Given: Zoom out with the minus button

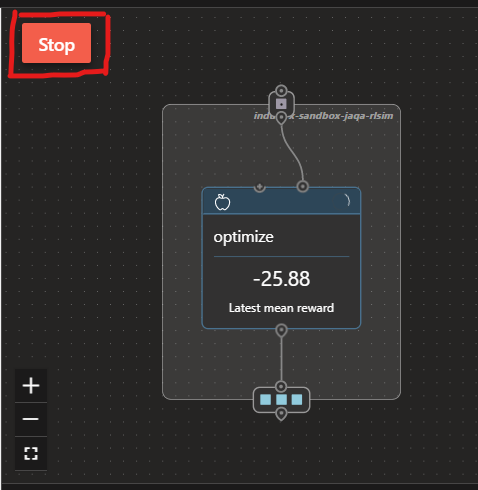Looking at the screenshot, I should [31, 419].
